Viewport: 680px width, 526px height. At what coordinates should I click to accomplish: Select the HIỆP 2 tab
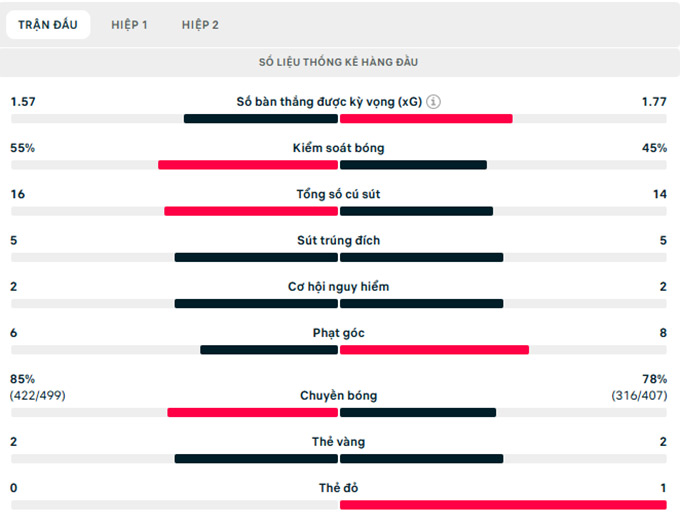[200, 25]
